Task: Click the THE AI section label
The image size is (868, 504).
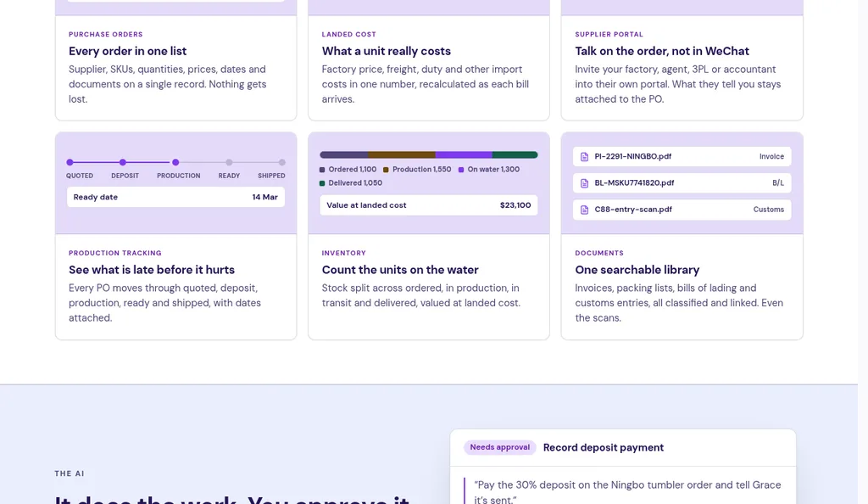Action: pos(70,473)
